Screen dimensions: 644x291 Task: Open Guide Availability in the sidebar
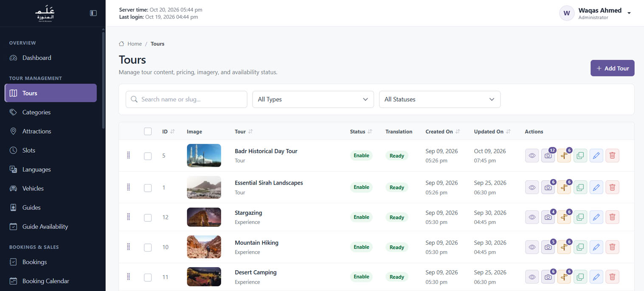(51, 227)
